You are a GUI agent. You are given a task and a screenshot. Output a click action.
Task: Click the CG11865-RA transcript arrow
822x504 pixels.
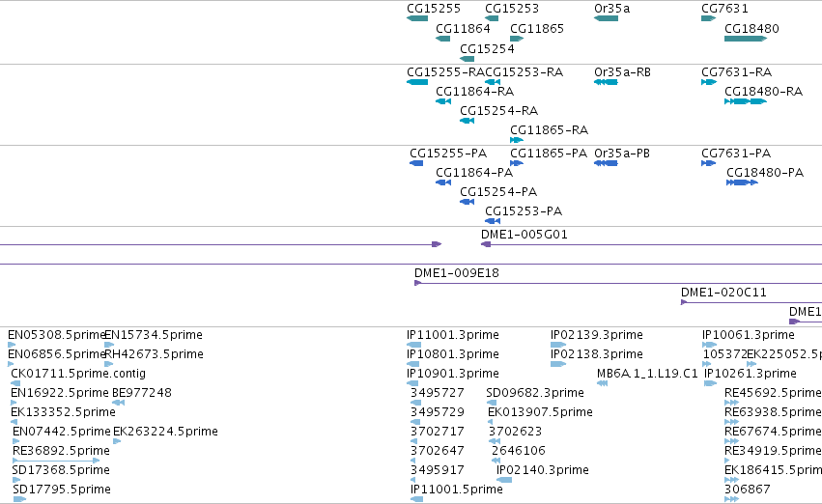coord(517,140)
